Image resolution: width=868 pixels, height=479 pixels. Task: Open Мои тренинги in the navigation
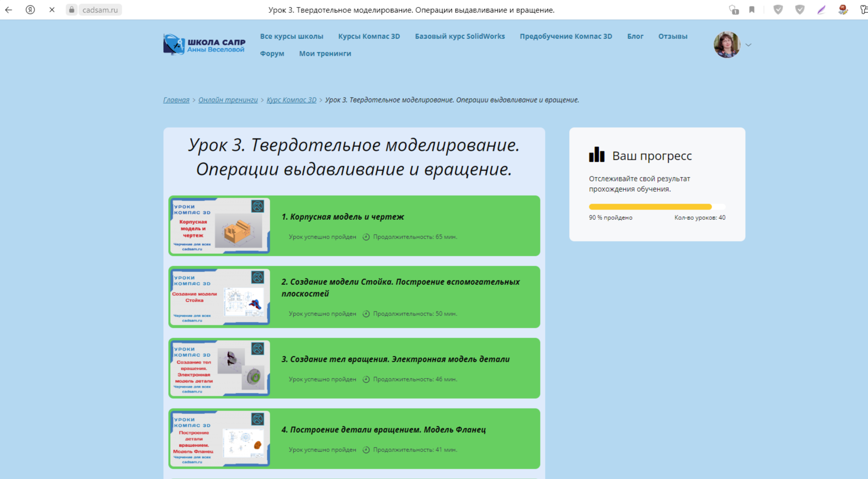pos(325,54)
